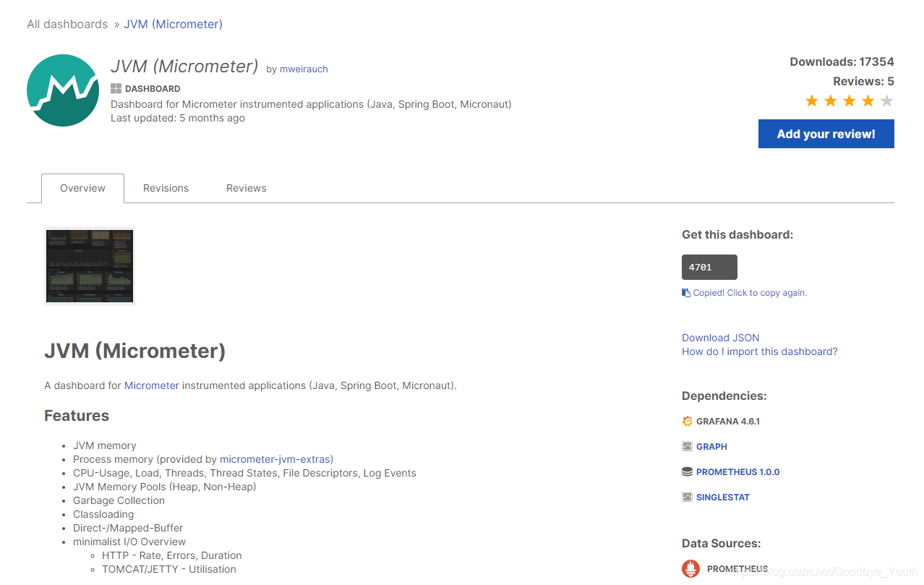This screenshot has height=585, width=924.
Task: Copy dashboard ID 4701
Action: point(709,267)
